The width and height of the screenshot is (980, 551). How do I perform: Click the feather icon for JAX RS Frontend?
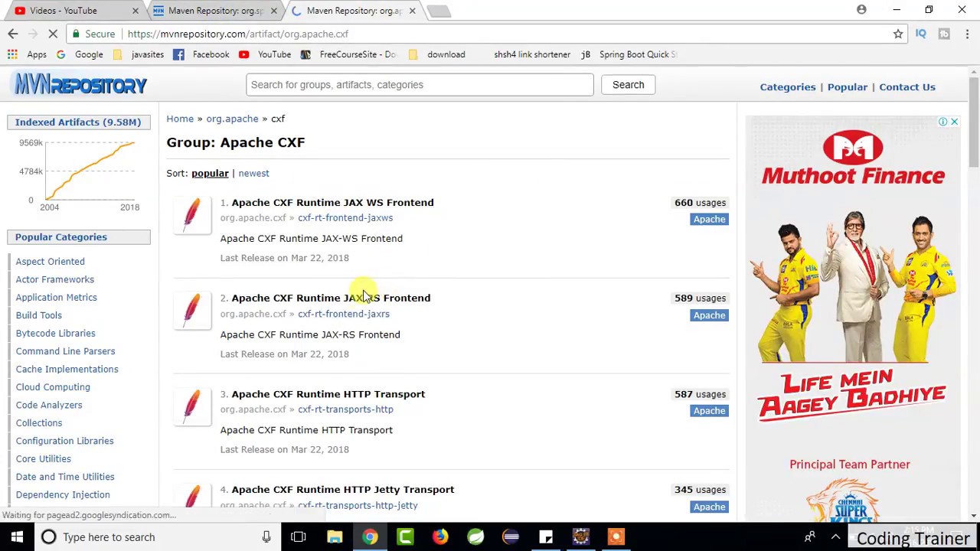pos(192,309)
